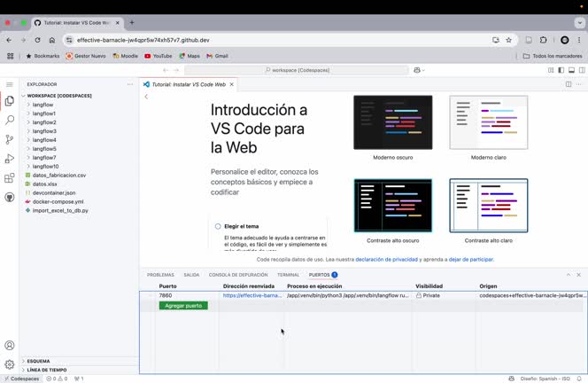Screen dimensions: 588x383
Task: Open the Search view in activity bar
Action: [x=10, y=121]
